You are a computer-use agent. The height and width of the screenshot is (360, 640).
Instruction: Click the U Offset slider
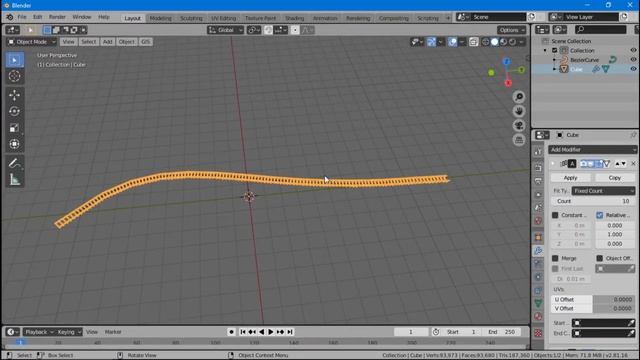[593, 300]
